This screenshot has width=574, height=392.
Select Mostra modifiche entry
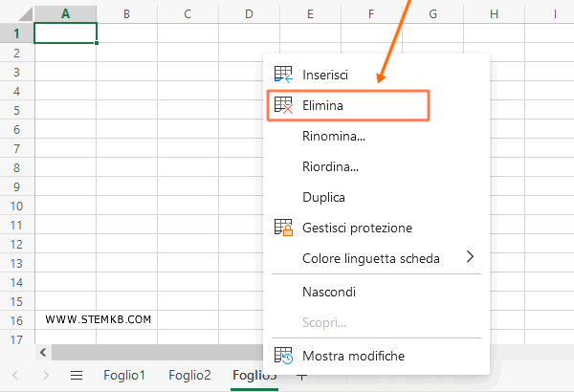376,356
